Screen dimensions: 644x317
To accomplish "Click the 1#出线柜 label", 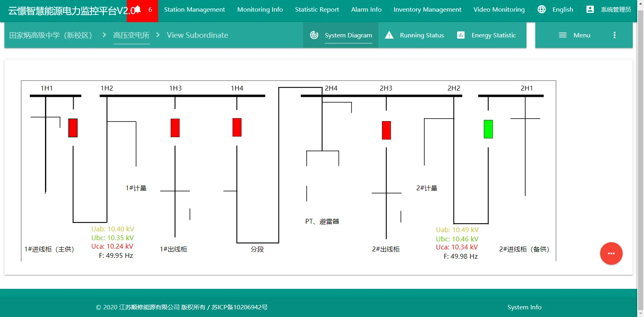I will tap(173, 249).
